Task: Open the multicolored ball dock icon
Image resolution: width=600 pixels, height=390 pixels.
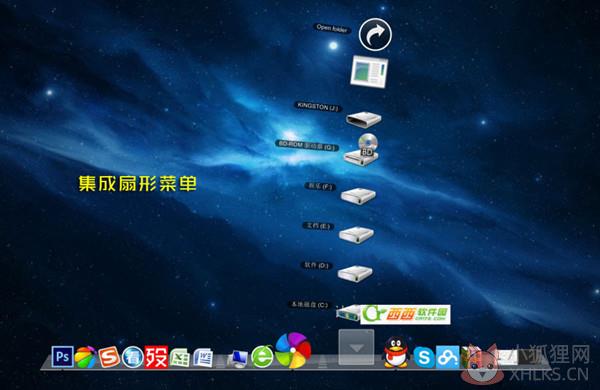Action: pyautogui.click(x=85, y=357)
